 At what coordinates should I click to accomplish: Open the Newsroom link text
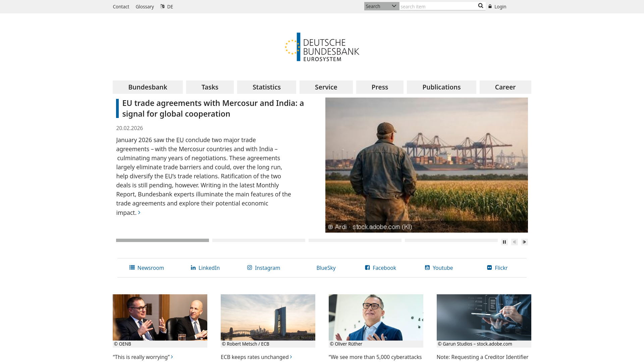151,268
